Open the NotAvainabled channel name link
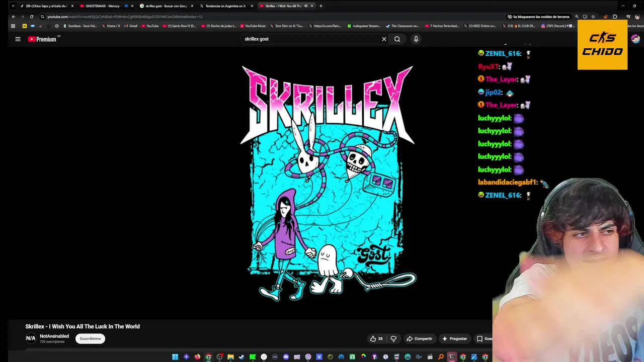644x362 pixels. pyautogui.click(x=54, y=336)
